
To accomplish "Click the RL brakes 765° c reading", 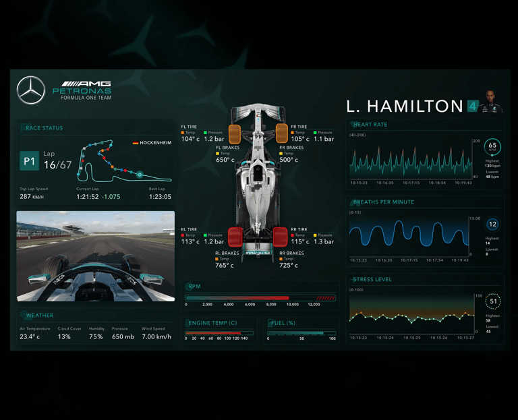I will point(225,266).
